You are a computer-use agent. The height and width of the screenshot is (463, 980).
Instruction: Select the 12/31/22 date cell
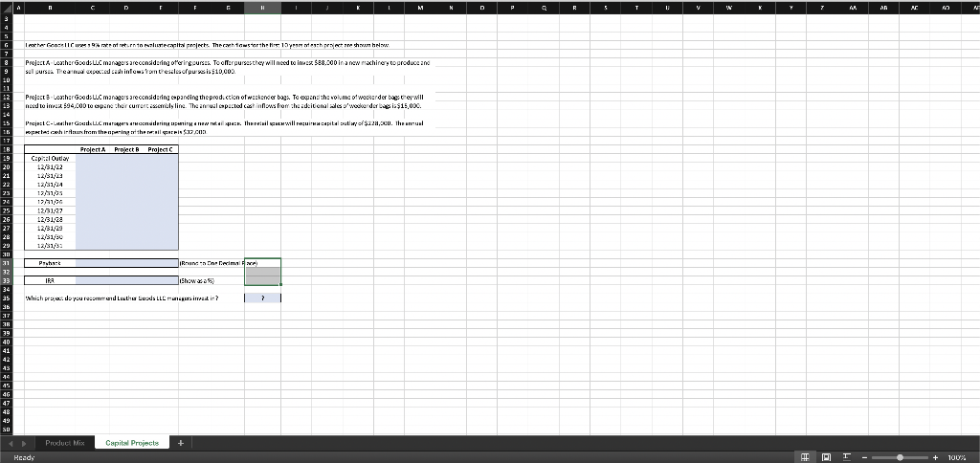pyautogui.click(x=50, y=167)
